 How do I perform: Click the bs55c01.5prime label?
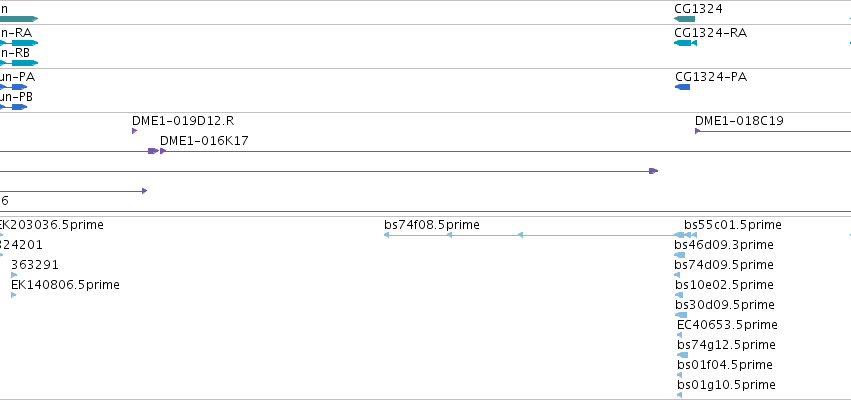click(733, 225)
